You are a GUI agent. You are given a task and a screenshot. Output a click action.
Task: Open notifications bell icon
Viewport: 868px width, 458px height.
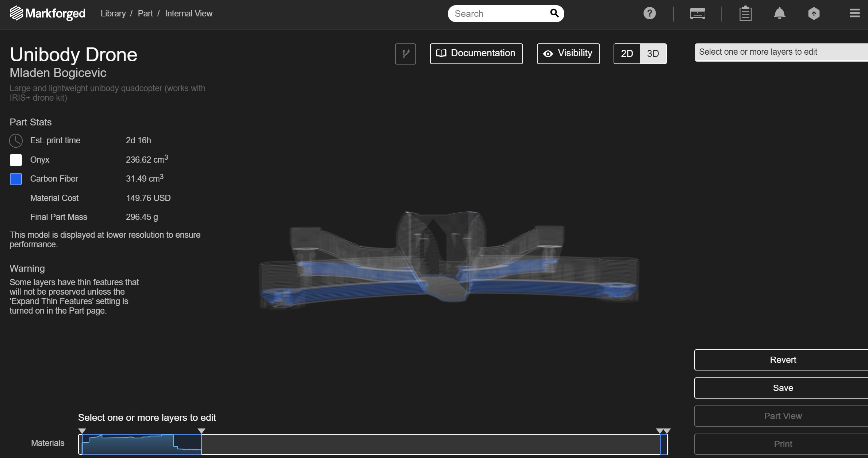coord(779,13)
